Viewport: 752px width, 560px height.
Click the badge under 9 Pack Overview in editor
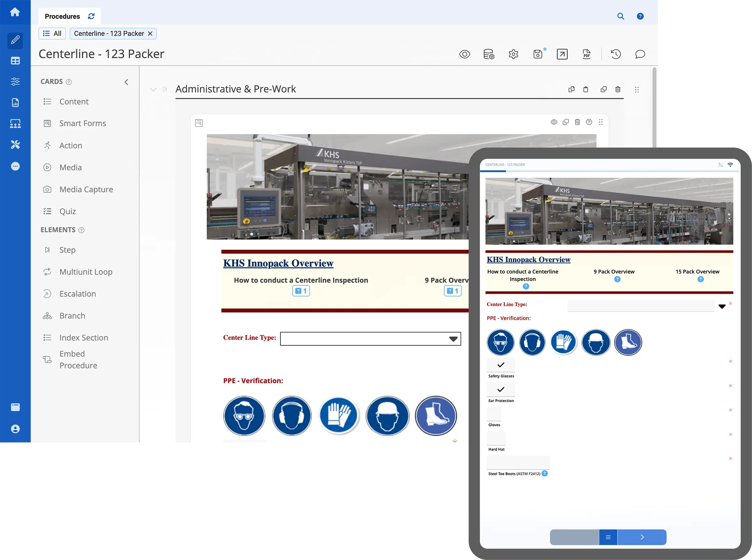(x=452, y=291)
